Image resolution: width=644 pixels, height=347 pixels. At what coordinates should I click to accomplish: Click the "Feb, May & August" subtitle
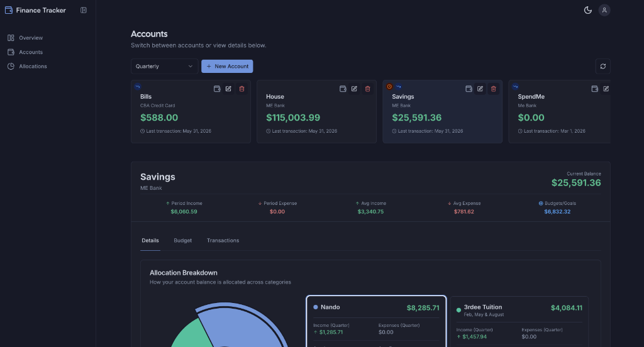tap(484, 314)
